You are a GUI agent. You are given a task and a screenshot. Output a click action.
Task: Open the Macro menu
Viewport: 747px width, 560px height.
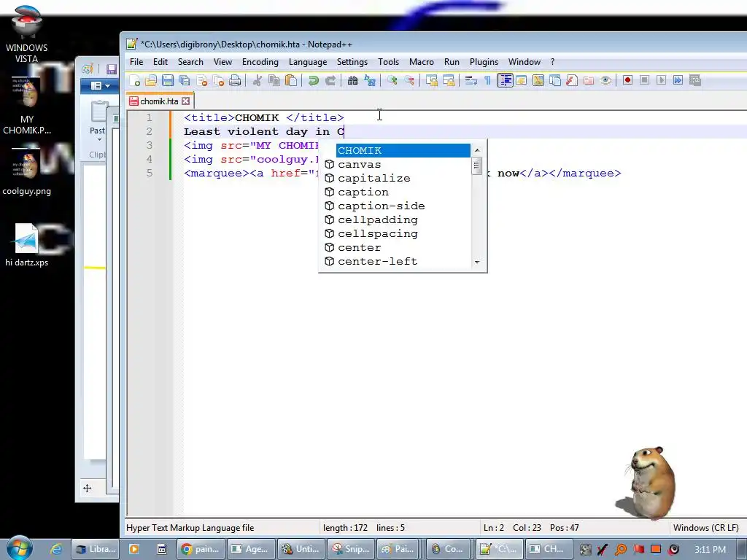pyautogui.click(x=421, y=62)
